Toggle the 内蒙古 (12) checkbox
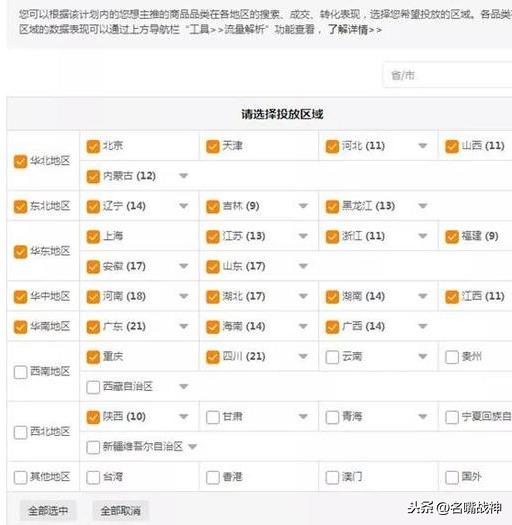Image resolution: width=512 pixels, height=525 pixels. [x=93, y=176]
